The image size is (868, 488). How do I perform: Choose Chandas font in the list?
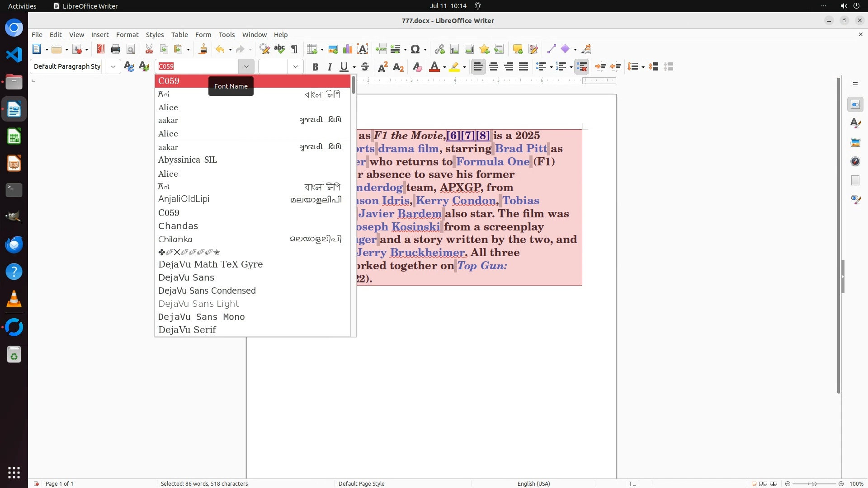click(178, 226)
